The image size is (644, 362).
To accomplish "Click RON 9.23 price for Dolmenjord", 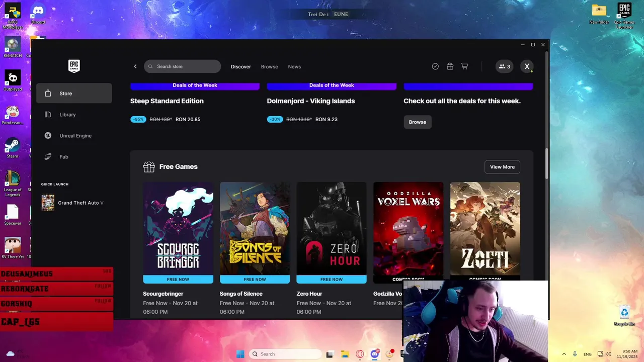I will coord(327,120).
